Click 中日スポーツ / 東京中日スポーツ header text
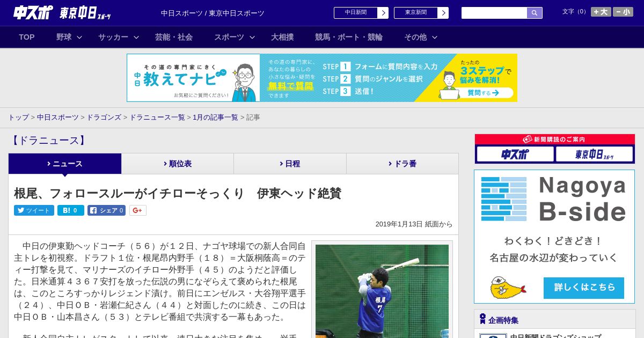The height and width of the screenshot is (338, 644). click(213, 13)
